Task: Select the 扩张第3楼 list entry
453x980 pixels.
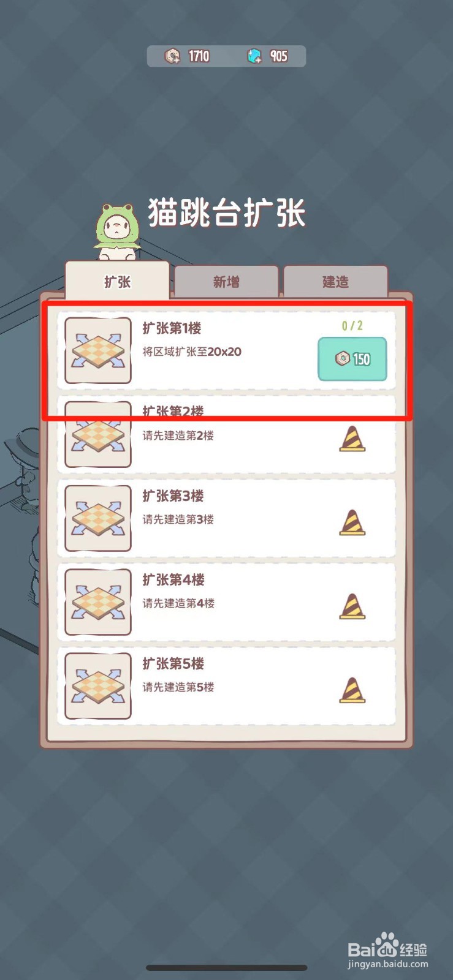Action: click(226, 519)
